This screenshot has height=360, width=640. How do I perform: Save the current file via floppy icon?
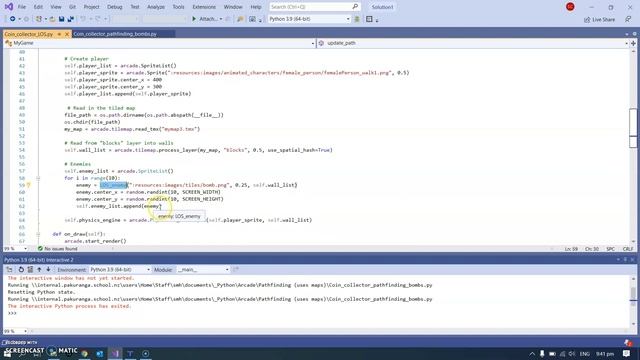tap(61, 19)
